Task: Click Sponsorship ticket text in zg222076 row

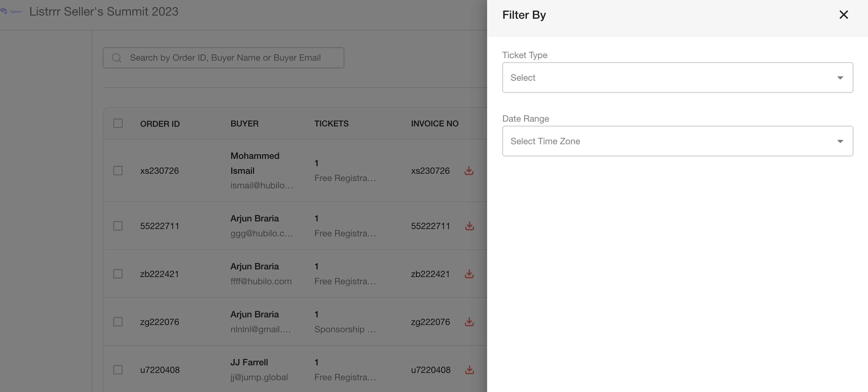Action: tap(345, 329)
